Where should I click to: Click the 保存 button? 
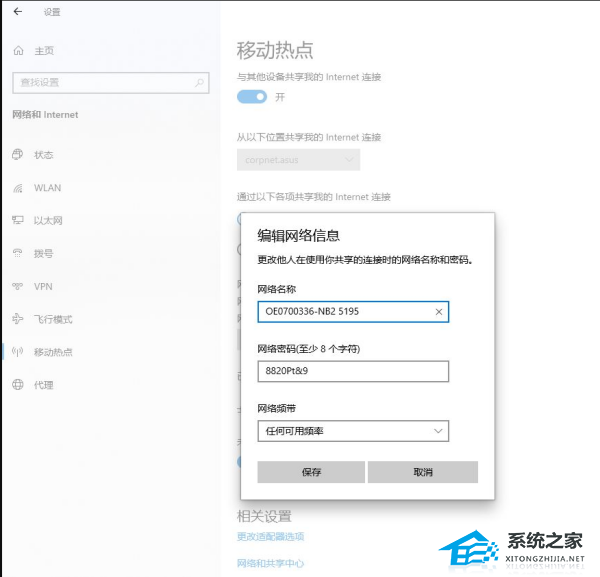coord(311,472)
